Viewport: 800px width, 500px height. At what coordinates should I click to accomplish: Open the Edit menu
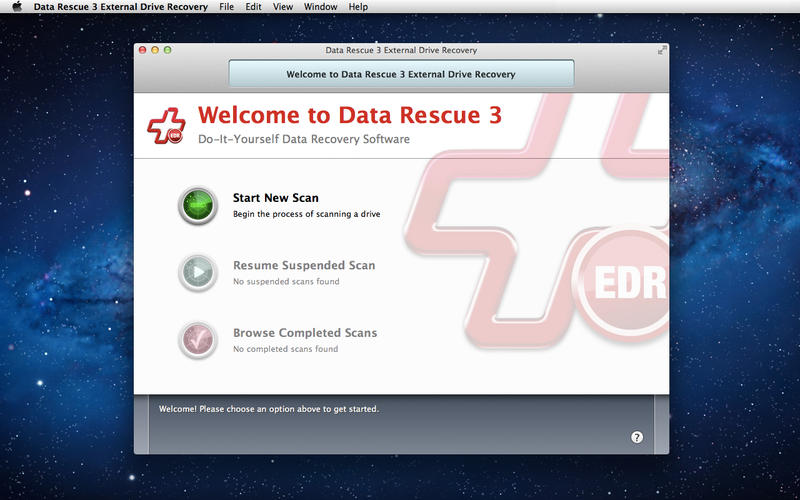tap(253, 7)
